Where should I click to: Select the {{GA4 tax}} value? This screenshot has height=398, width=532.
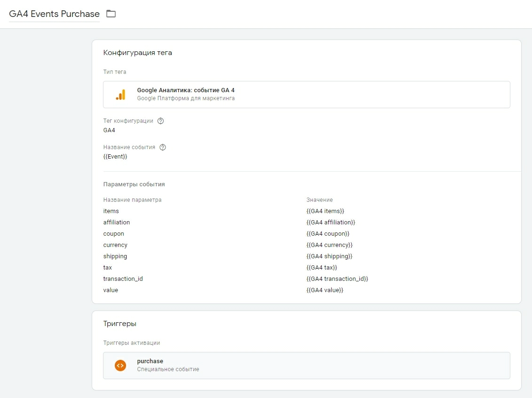pyautogui.click(x=322, y=267)
